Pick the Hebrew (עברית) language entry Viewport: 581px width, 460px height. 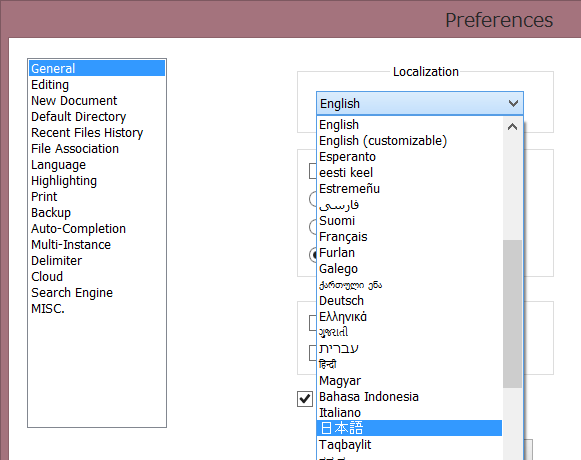click(410, 348)
